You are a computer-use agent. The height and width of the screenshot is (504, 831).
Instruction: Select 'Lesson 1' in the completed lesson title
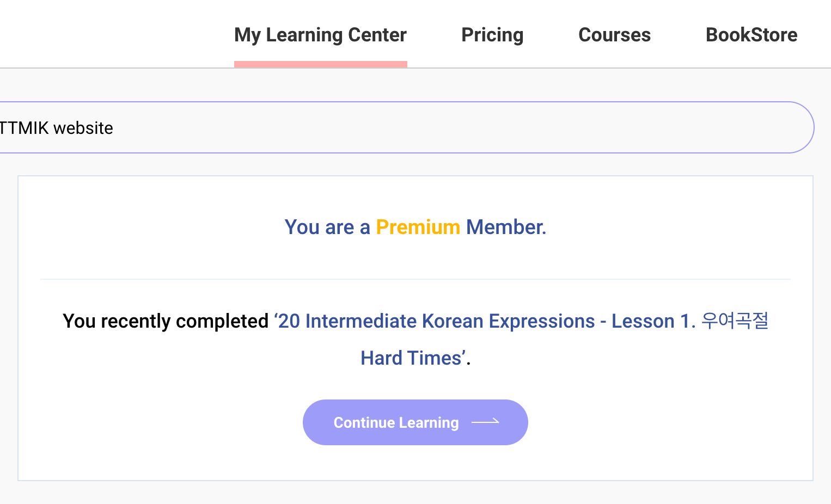click(x=651, y=321)
